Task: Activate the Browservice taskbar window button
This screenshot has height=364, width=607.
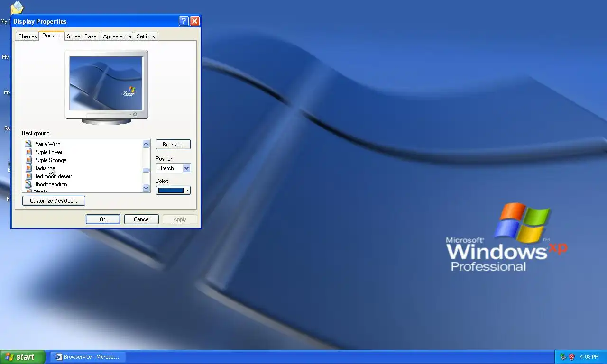Action: coord(88,357)
